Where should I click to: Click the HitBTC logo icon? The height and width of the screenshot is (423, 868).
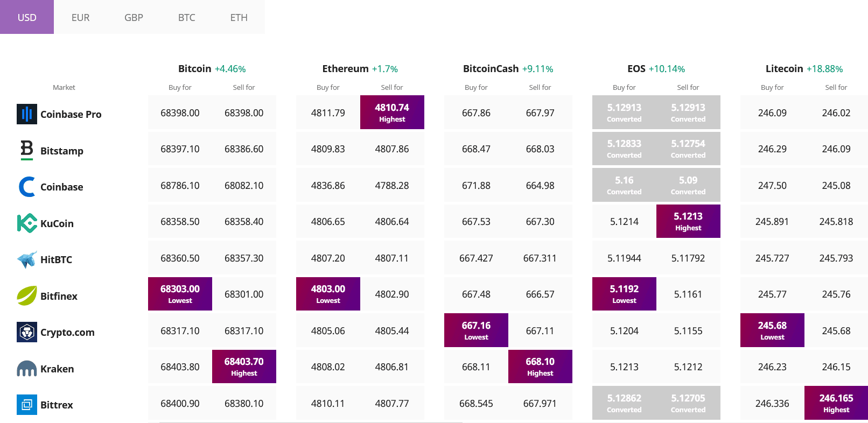coord(26,259)
